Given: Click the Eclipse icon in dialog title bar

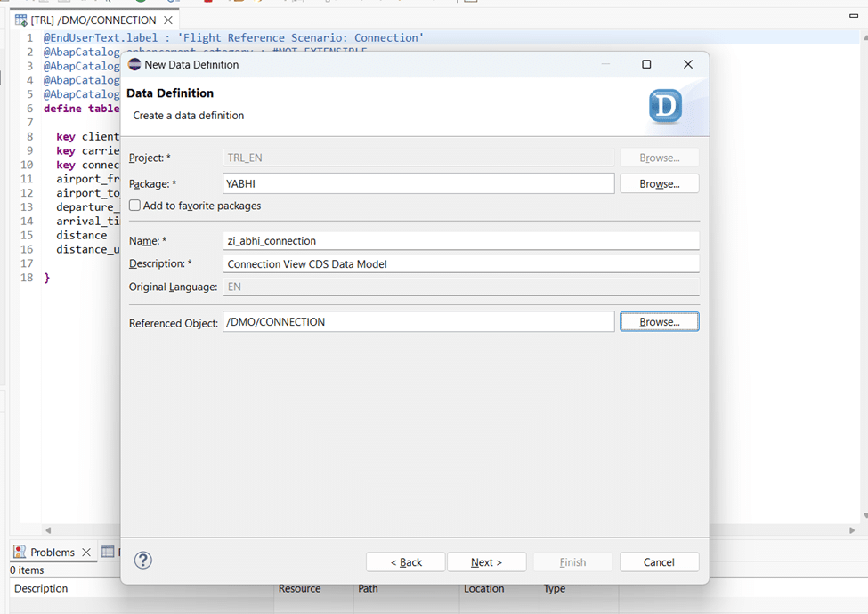Looking at the screenshot, I should (x=134, y=65).
